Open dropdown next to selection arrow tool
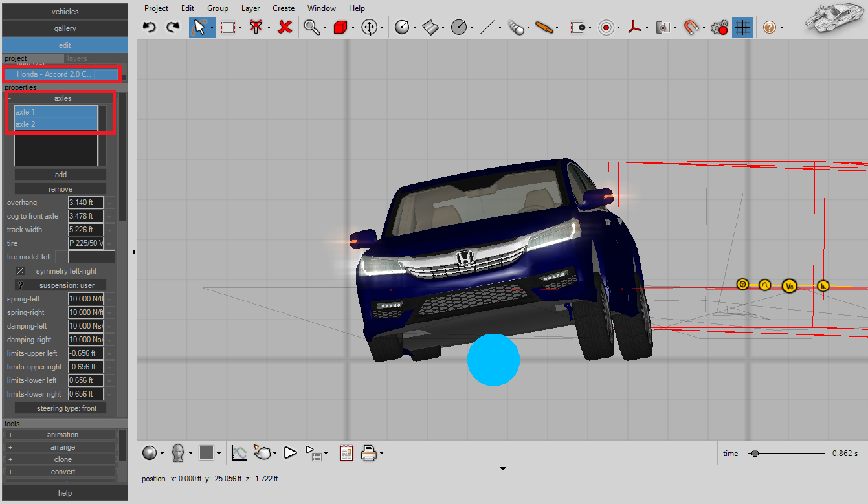Viewport: 868px width, 504px height. point(212,28)
